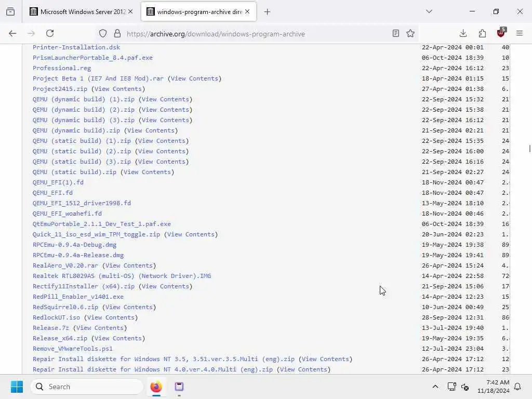This screenshot has height=399, width=532.
Task: List all tabs dropdown arrow
Action: tap(429, 11)
